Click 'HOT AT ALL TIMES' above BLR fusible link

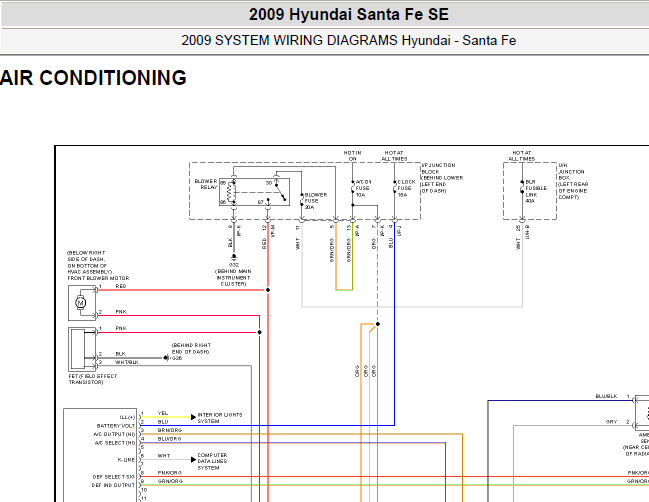[x=522, y=156]
